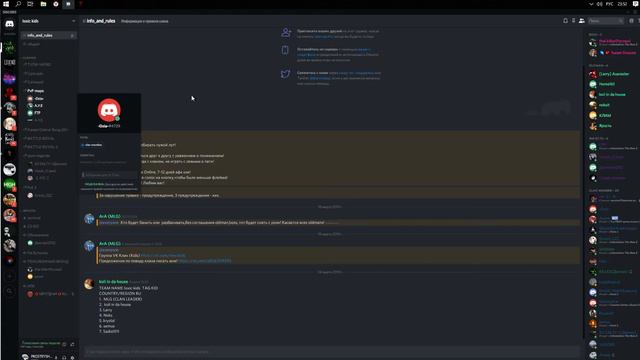Image resolution: width=640 pixels, height=360 pixels.
Task: Click the Twitter bird icon in the welcome list
Action: (285, 74)
